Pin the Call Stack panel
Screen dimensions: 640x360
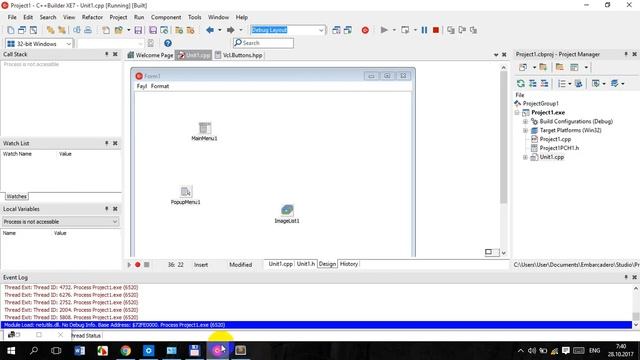pyautogui.click(x=107, y=54)
